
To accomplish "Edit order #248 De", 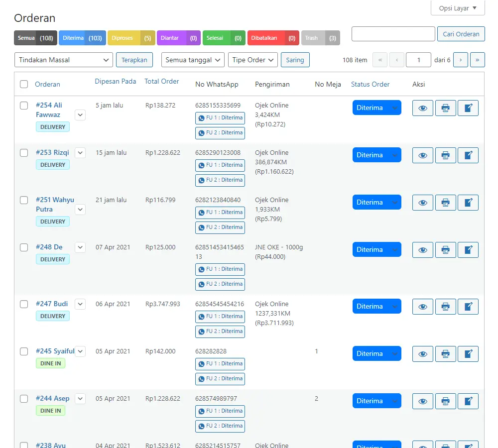I will [468, 250].
